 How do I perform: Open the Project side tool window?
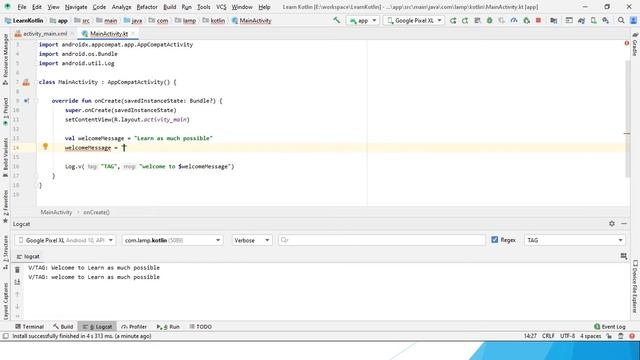[5, 111]
